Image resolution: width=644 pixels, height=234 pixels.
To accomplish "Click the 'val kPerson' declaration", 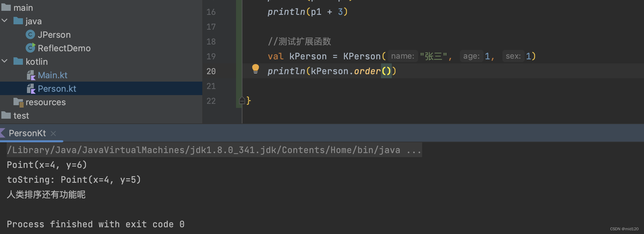I will [297, 56].
